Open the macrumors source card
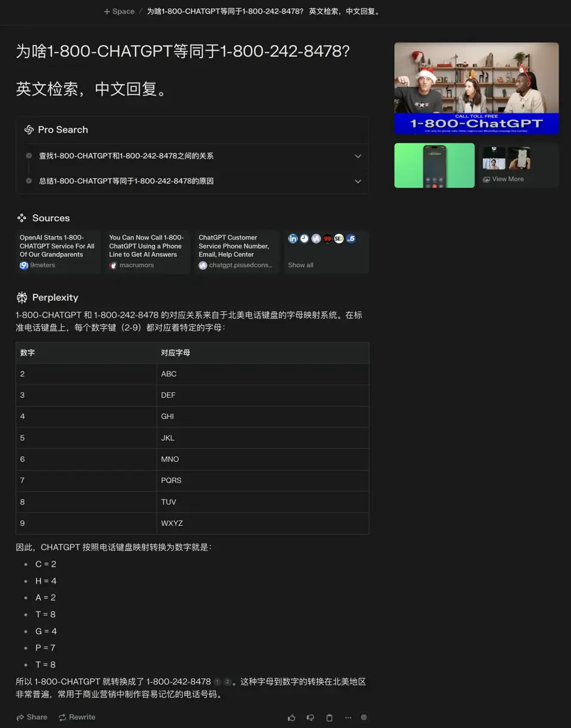This screenshot has height=728, width=571. (147, 252)
